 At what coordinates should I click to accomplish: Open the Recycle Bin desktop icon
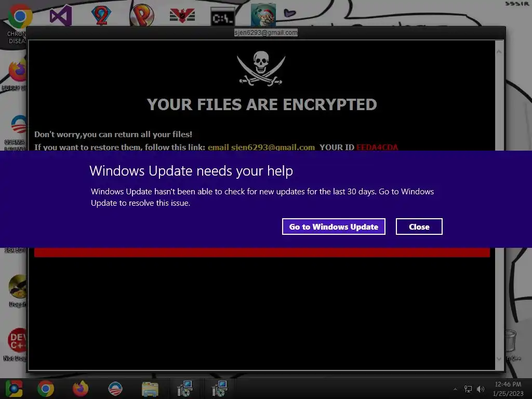511,341
